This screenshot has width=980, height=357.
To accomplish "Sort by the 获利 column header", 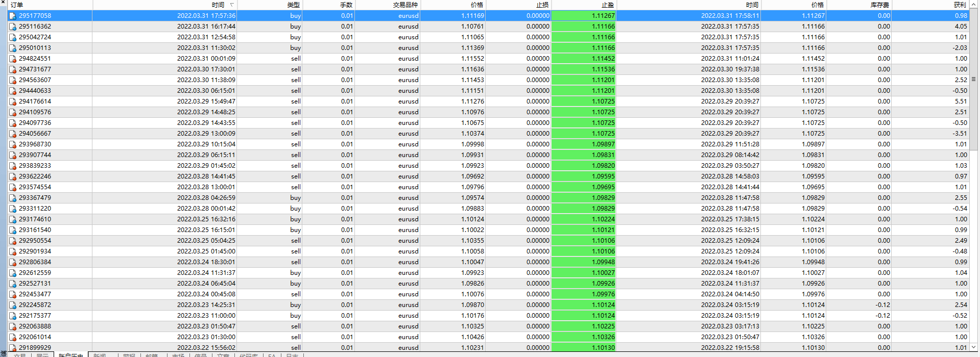I will coord(930,5).
